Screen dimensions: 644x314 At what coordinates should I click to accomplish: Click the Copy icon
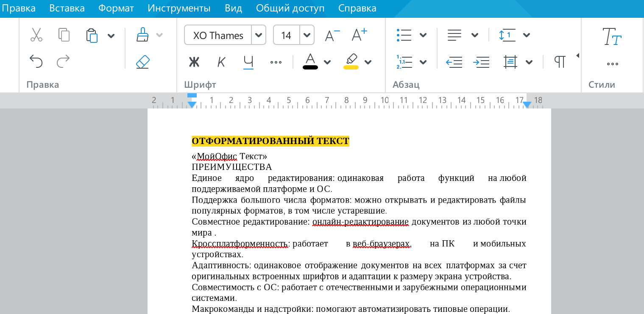[64, 35]
